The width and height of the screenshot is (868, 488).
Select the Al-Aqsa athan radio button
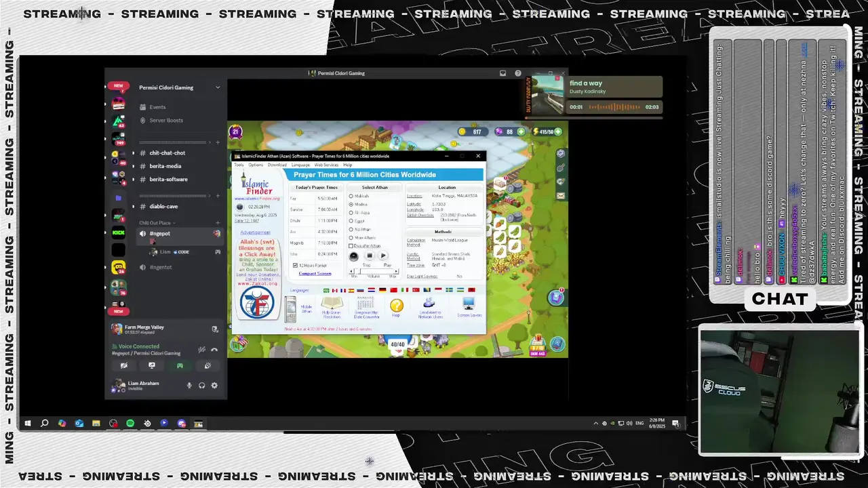351,213
